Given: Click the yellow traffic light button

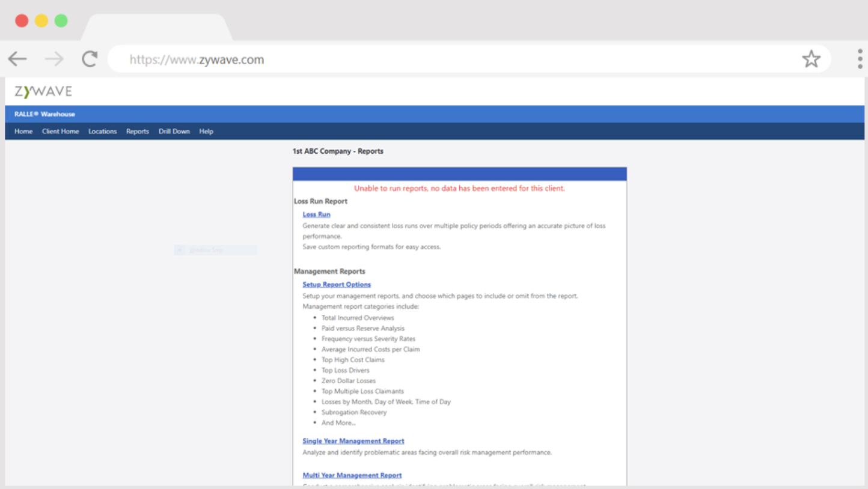Looking at the screenshot, I should point(41,20).
